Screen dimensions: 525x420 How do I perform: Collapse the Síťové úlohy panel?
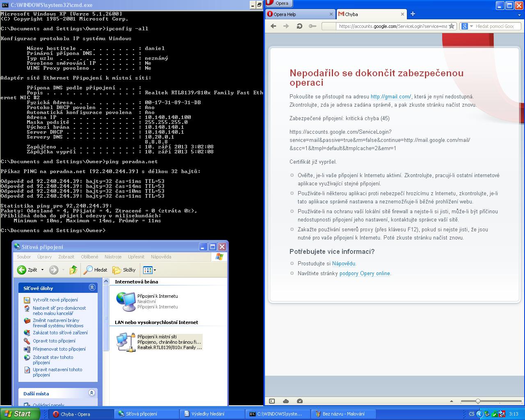(92, 288)
